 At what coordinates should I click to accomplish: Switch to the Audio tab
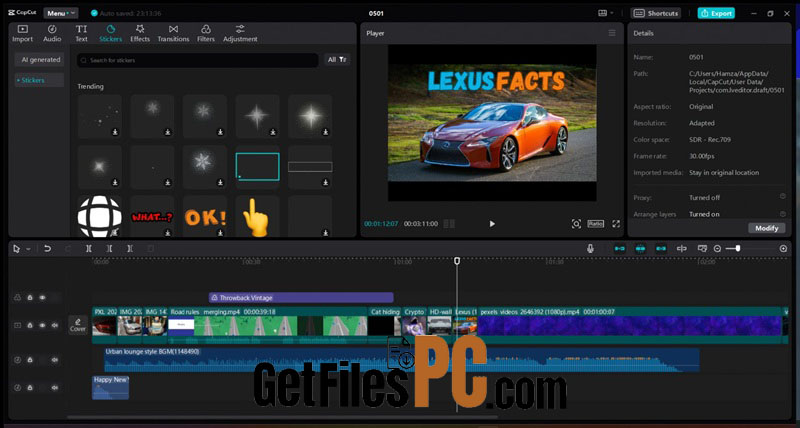pos(52,33)
